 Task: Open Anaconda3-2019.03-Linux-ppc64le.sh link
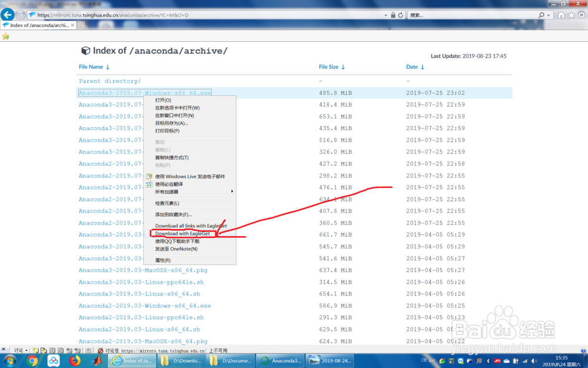point(141,282)
